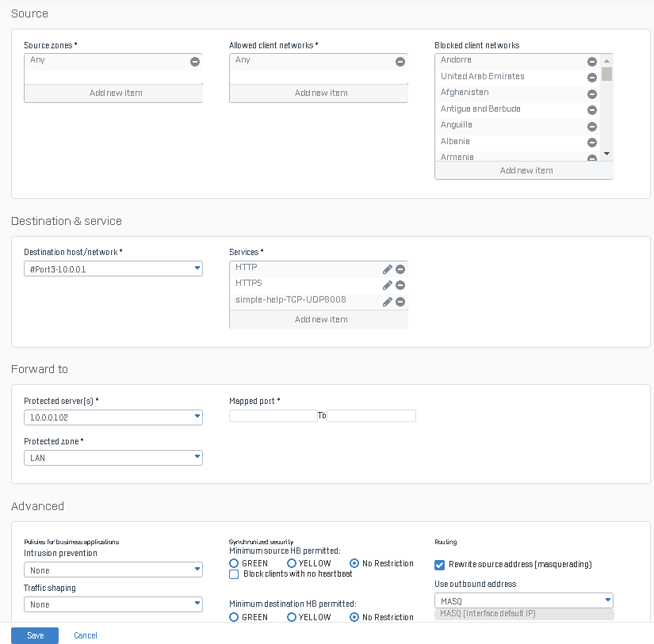The width and height of the screenshot is (654, 644).
Task: Edit the HTTP service entry
Action: pos(388,269)
